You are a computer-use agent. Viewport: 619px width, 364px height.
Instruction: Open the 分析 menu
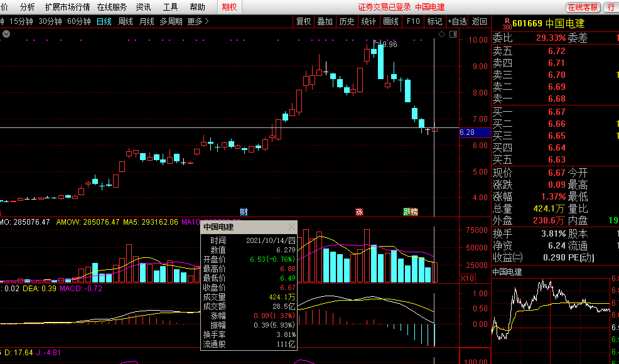pyautogui.click(x=27, y=7)
